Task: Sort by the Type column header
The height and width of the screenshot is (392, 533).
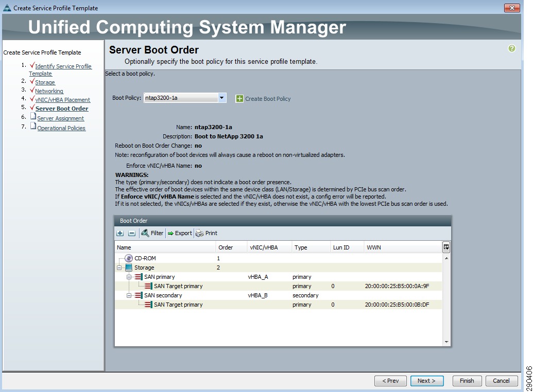Action: pyautogui.click(x=311, y=247)
